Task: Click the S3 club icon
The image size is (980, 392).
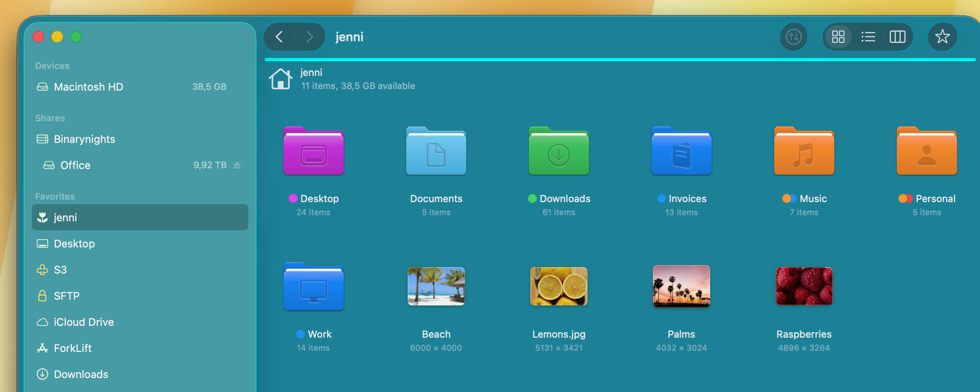Action: click(42, 269)
